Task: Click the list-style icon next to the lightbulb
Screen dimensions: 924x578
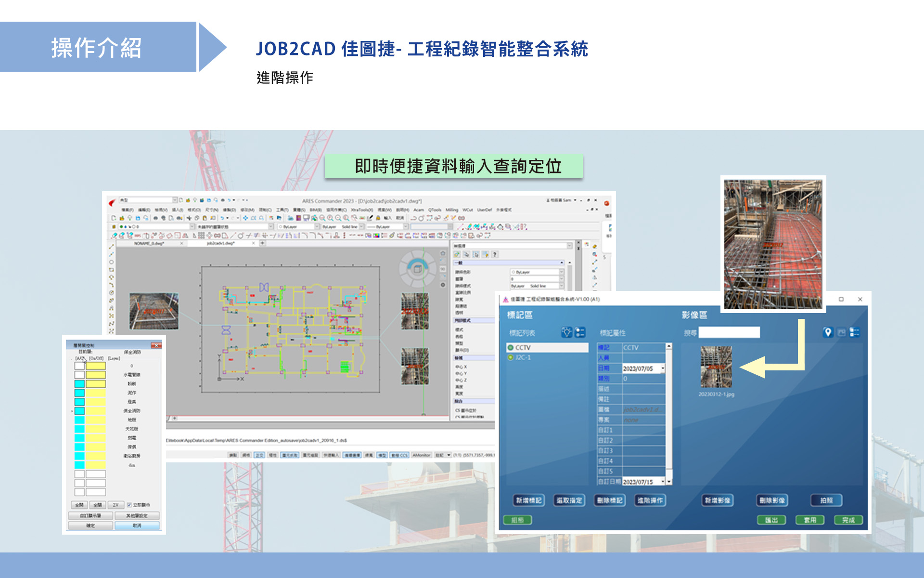Action: point(580,332)
